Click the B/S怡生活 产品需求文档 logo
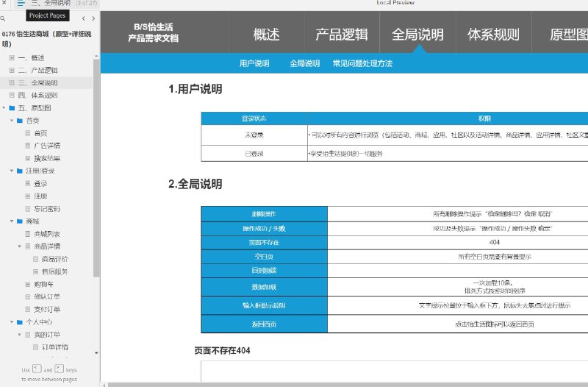The height and width of the screenshot is (387, 588). (154, 32)
